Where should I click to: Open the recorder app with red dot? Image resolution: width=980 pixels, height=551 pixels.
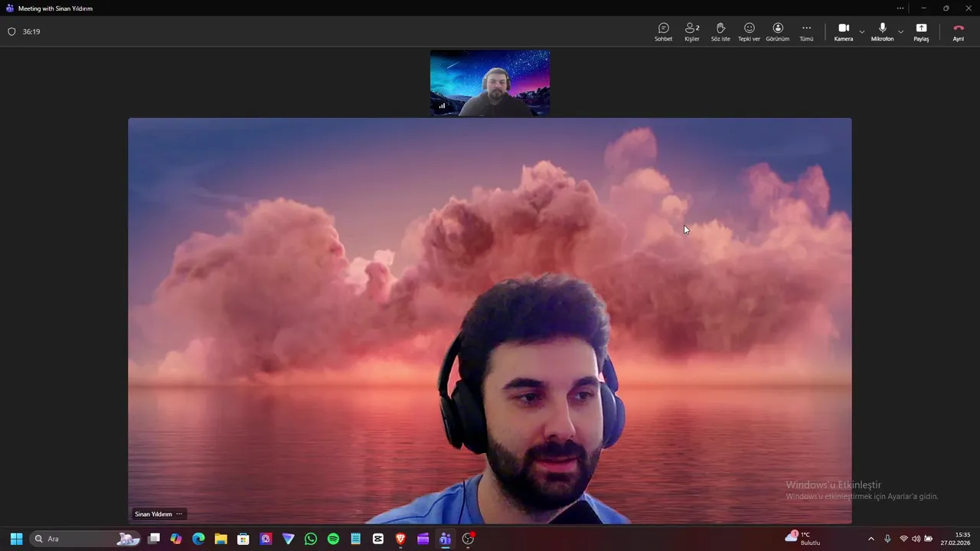(x=468, y=539)
